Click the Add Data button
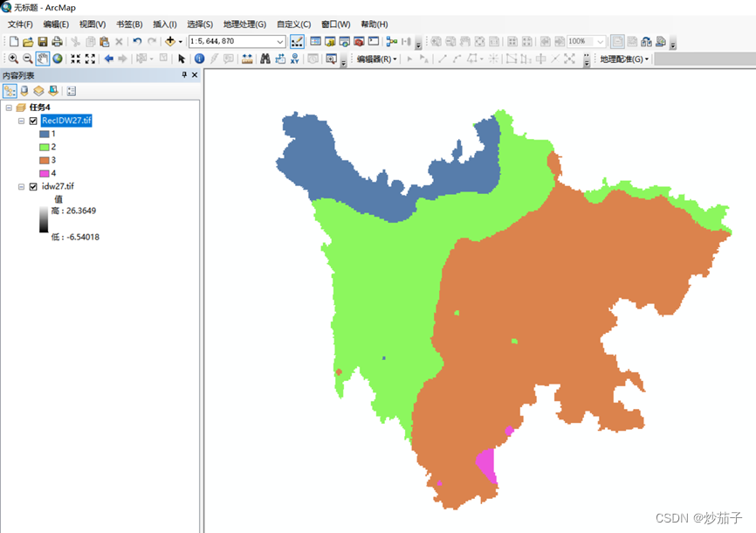 click(x=169, y=42)
